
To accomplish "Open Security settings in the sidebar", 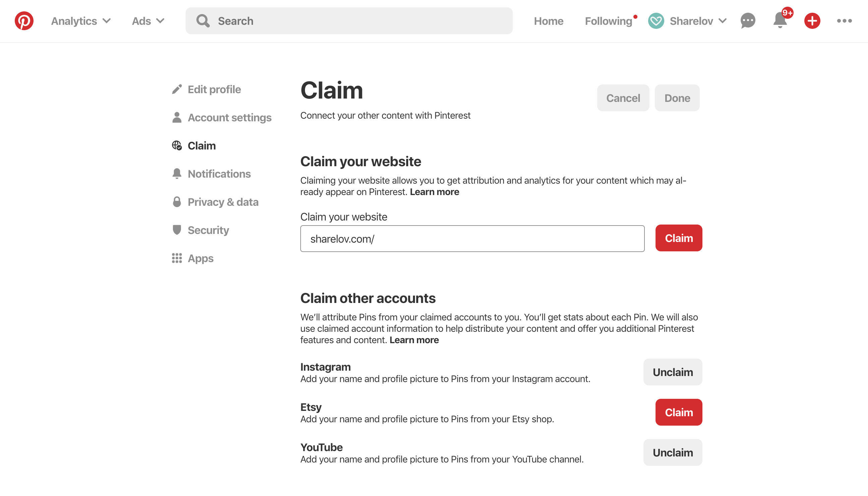I will click(208, 230).
